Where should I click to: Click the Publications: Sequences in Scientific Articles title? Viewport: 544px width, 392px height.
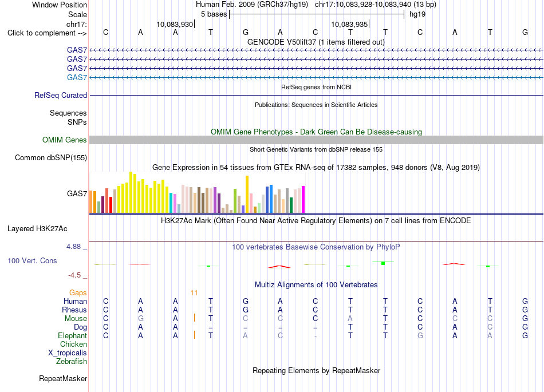(x=316, y=105)
